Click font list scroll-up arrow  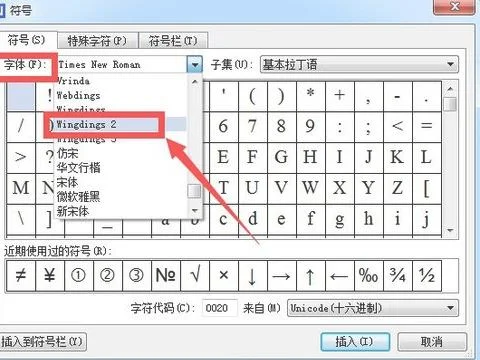[x=195, y=81]
